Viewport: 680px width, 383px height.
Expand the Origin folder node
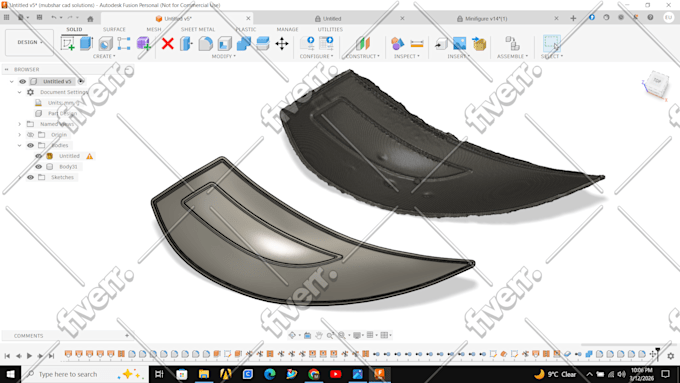[20, 134]
